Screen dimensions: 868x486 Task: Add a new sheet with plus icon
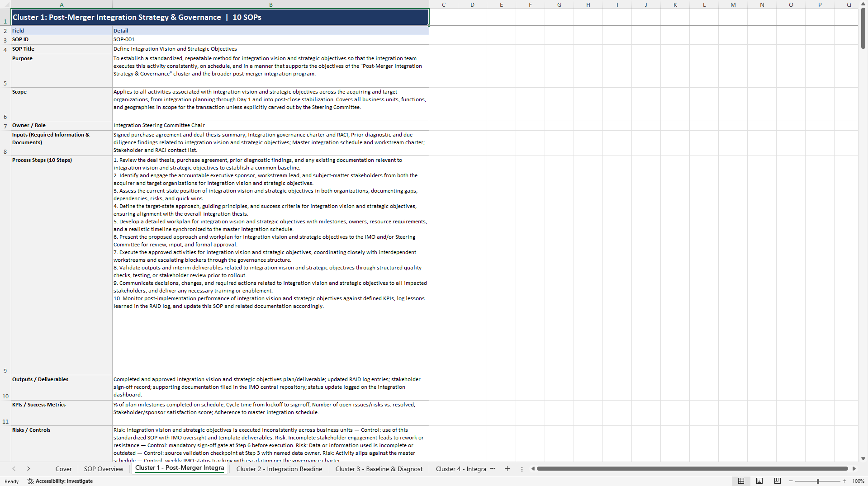[x=507, y=469]
